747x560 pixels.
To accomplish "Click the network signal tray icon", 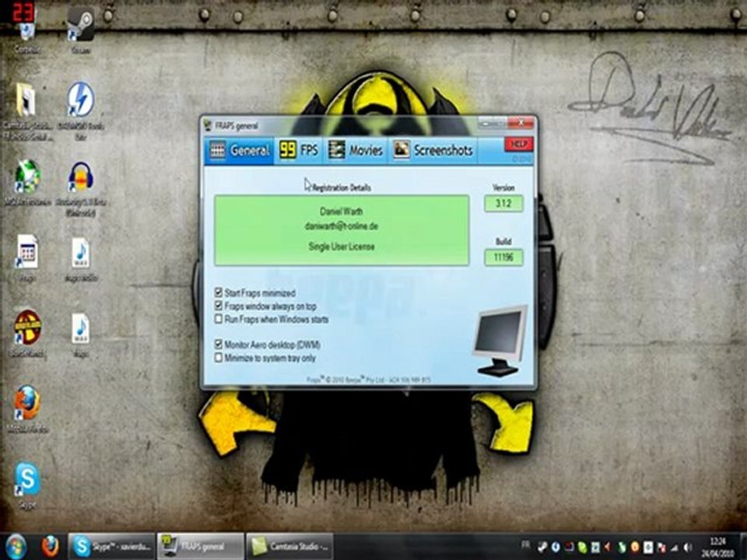I will pyautogui.click(x=675, y=548).
